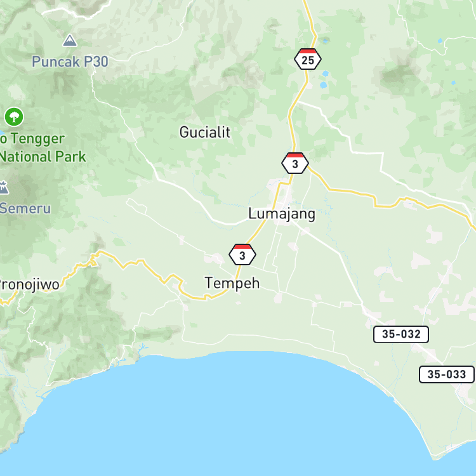Click the Semeru mountain name label
The height and width of the screenshot is (476, 476).
click(25, 209)
